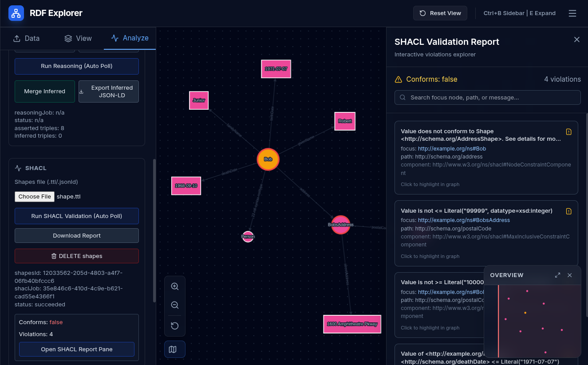588x365 pixels.
Task: Open the focus node link http://example.org/ns#Bob
Action: click(x=452, y=149)
